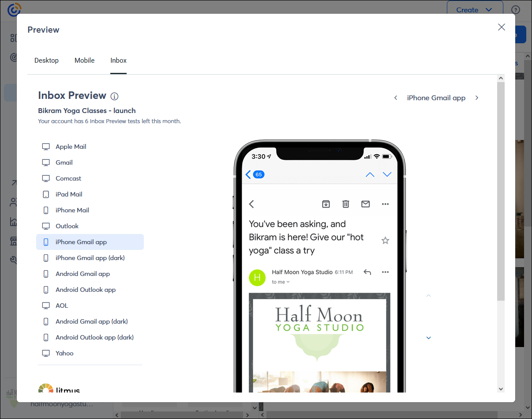Close the Preview dialog with the X

(502, 27)
